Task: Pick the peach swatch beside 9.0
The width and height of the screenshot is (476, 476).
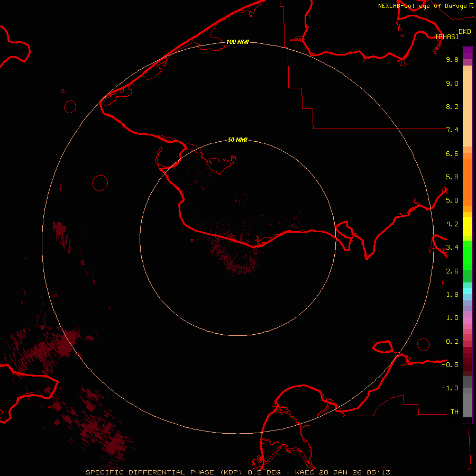Action: tap(467, 84)
